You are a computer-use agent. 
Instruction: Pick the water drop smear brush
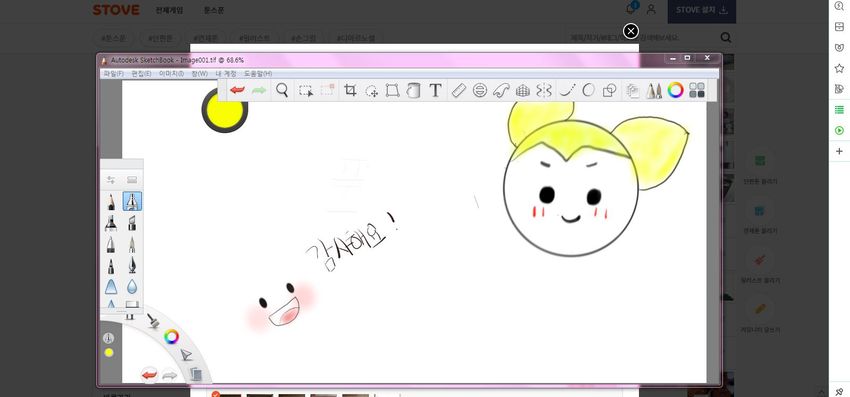[132, 286]
